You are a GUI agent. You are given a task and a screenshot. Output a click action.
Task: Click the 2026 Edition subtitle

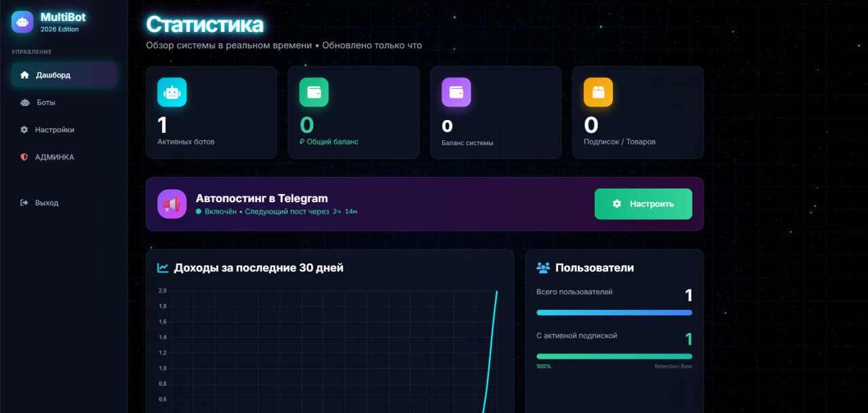point(60,29)
